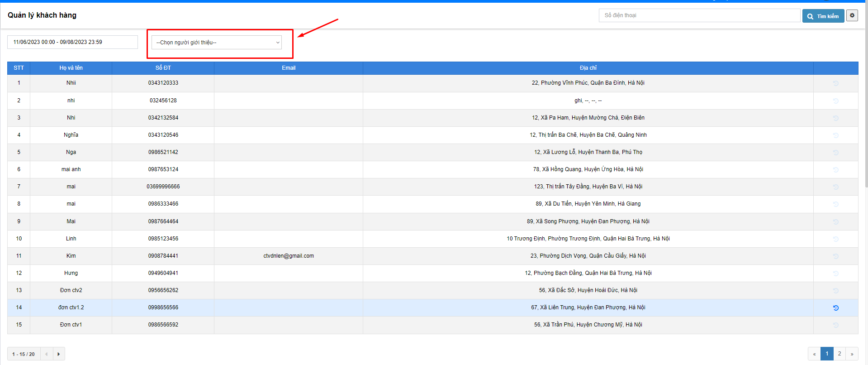Click the Tìm kiếm search button
868x365 pixels.
[823, 16]
